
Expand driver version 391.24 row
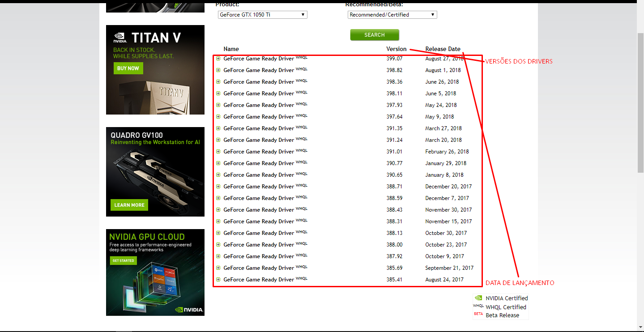click(218, 140)
